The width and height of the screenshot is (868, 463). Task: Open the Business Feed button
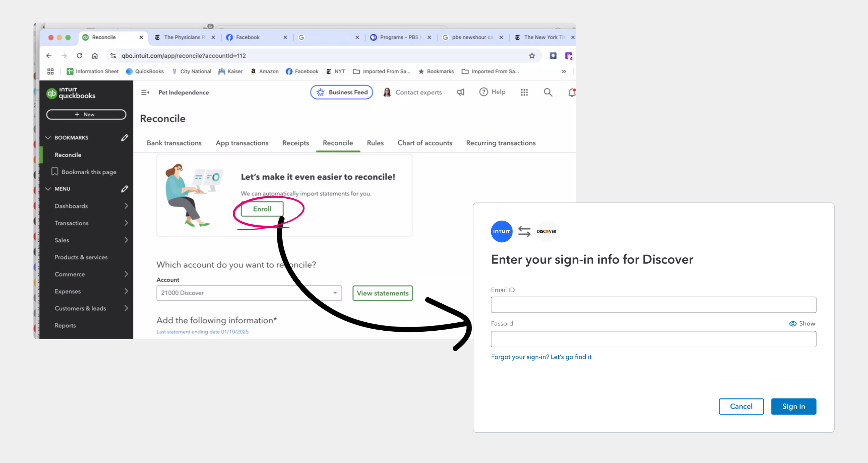pos(342,92)
